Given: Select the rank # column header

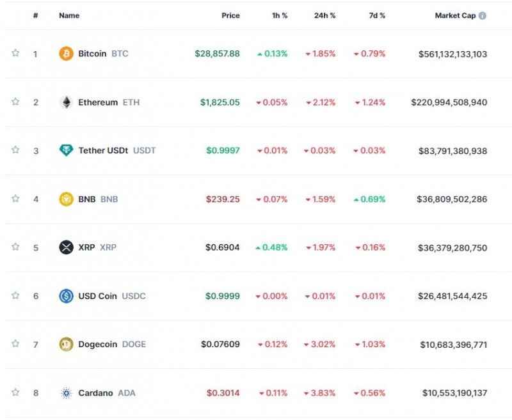Looking at the screenshot, I should tap(35, 15).
